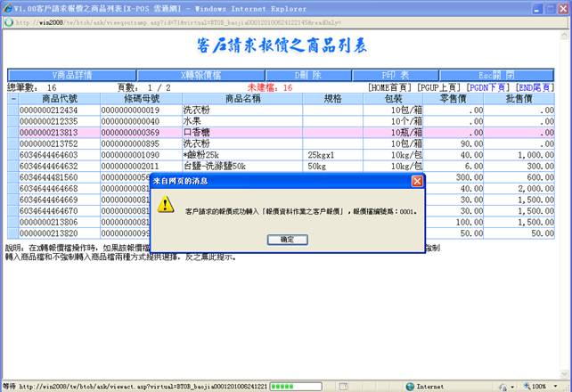Screen dimensions: 572x392
Task: Click the address bar page icon
Action: pos(10,22)
